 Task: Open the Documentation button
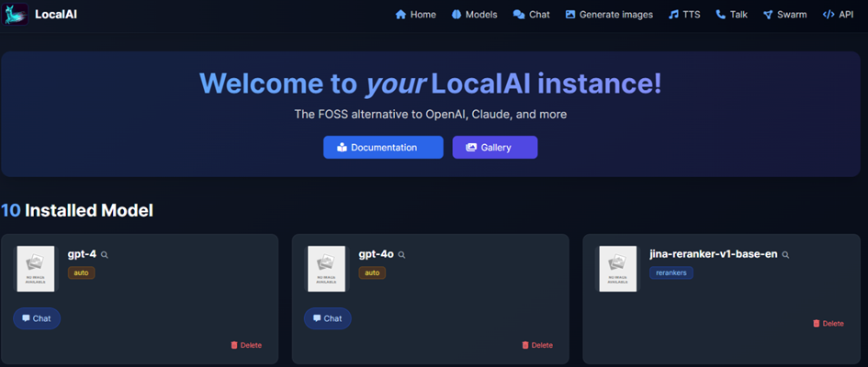coord(383,148)
